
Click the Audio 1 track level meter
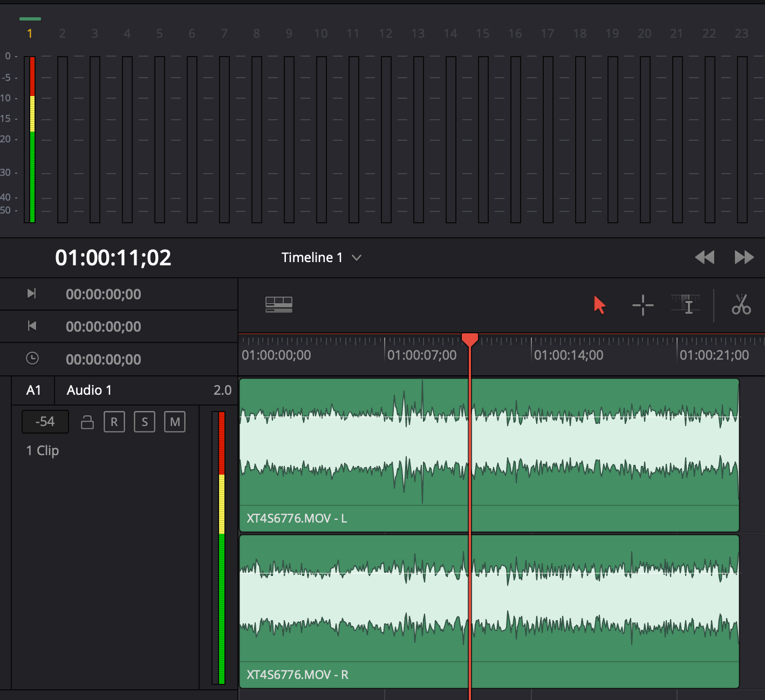click(x=218, y=548)
